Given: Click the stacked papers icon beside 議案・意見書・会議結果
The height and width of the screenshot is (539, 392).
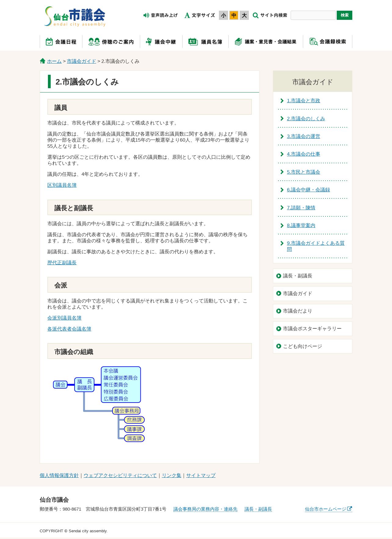Looking at the screenshot, I should click(x=238, y=42).
